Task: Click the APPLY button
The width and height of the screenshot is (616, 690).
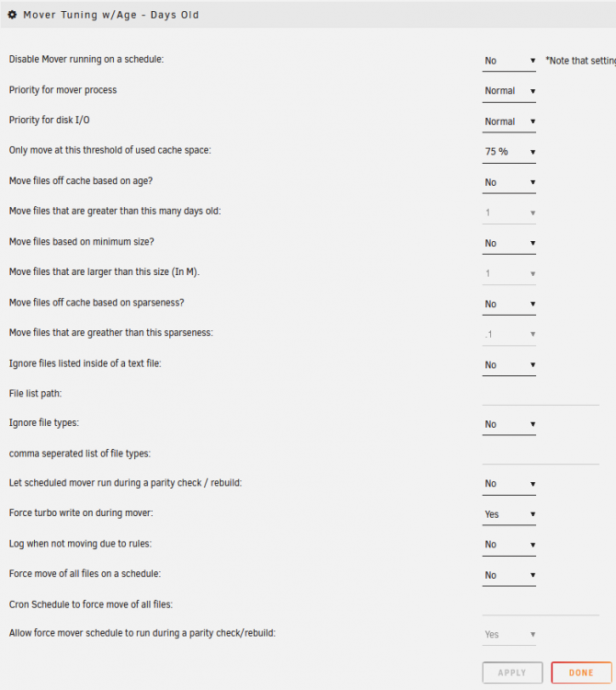Action: point(512,673)
